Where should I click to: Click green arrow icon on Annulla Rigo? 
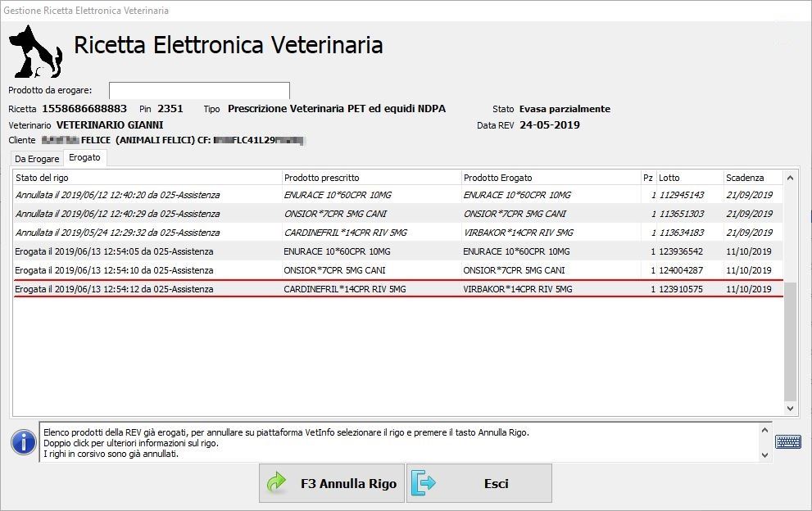(x=277, y=483)
